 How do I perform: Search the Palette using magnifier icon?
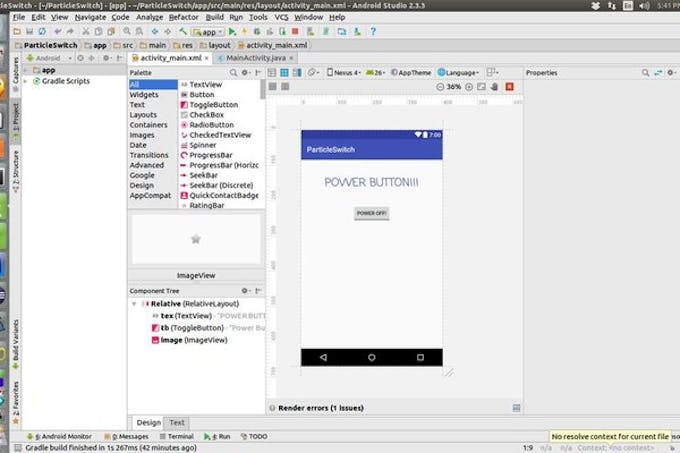233,73
